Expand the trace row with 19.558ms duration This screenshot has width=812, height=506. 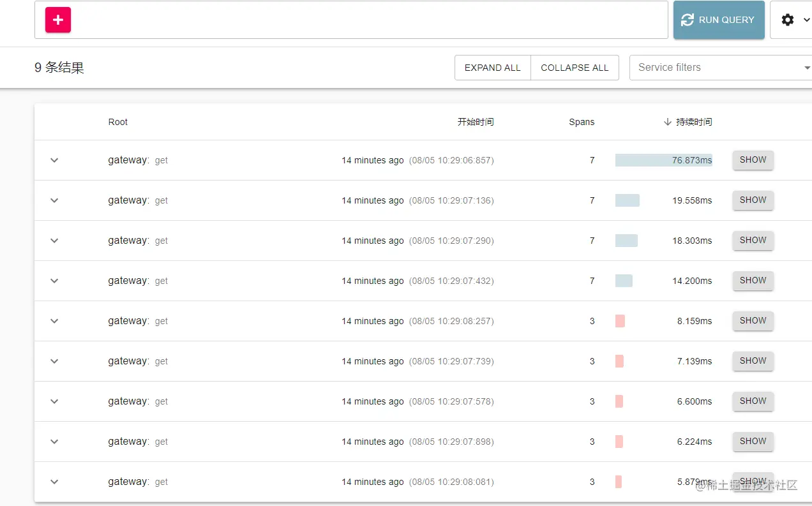(54, 200)
